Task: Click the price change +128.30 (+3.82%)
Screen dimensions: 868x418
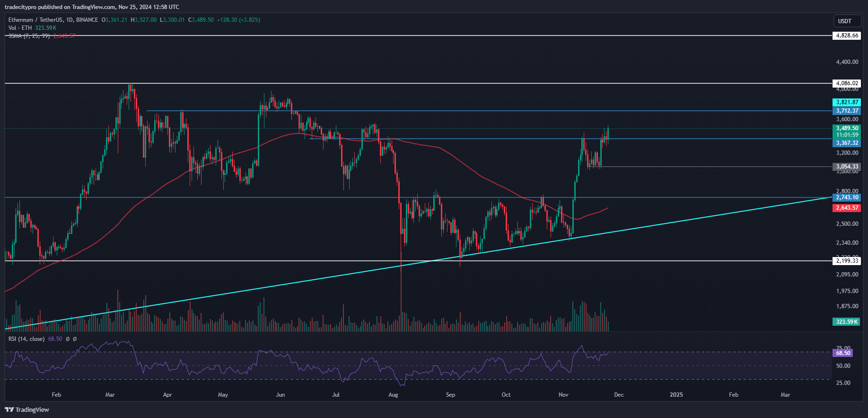Action: pyautogui.click(x=238, y=20)
